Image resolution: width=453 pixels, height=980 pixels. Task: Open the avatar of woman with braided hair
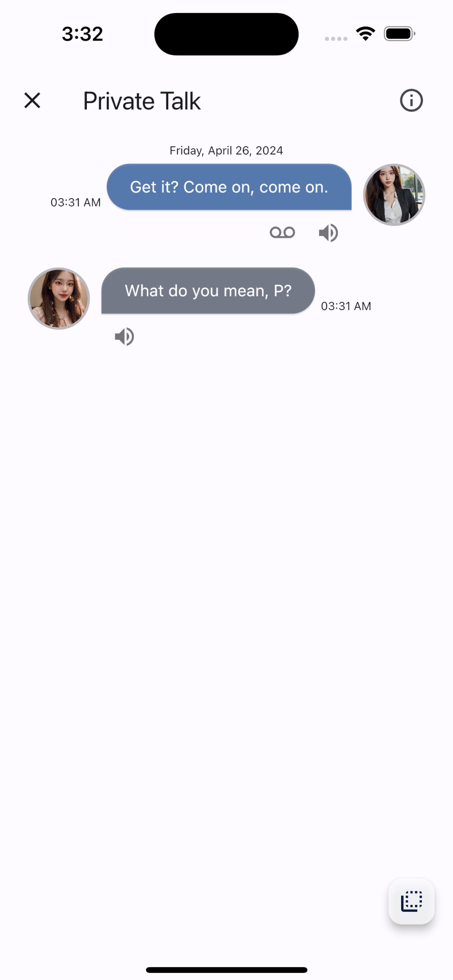pyautogui.click(x=59, y=298)
